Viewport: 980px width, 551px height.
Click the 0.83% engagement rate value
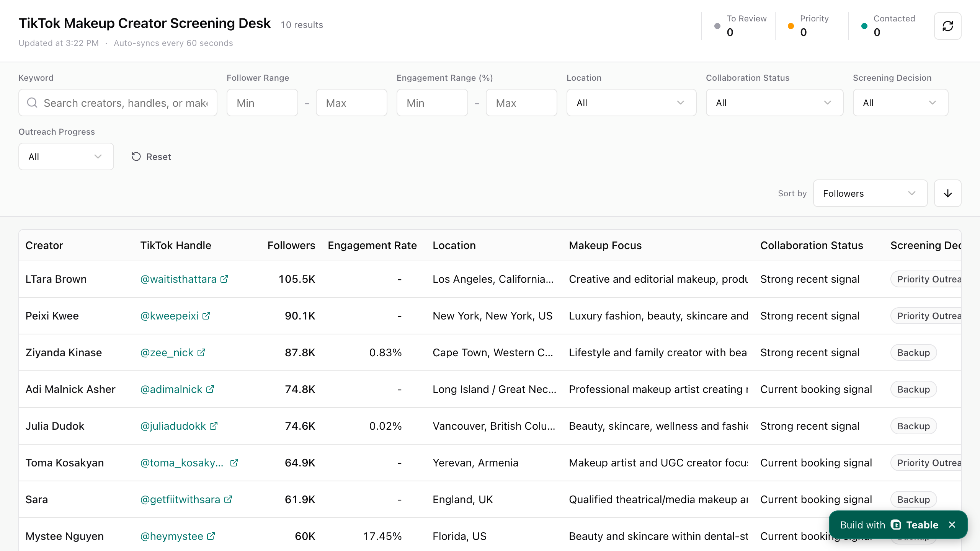(x=385, y=352)
